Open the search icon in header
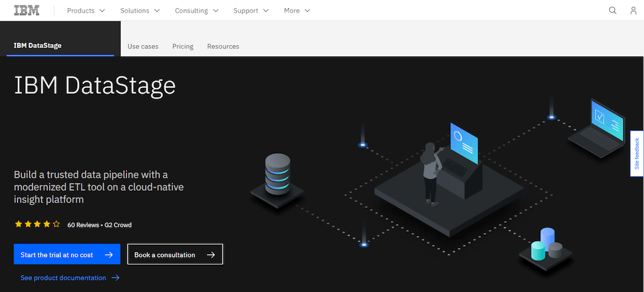644x292 pixels. click(613, 11)
